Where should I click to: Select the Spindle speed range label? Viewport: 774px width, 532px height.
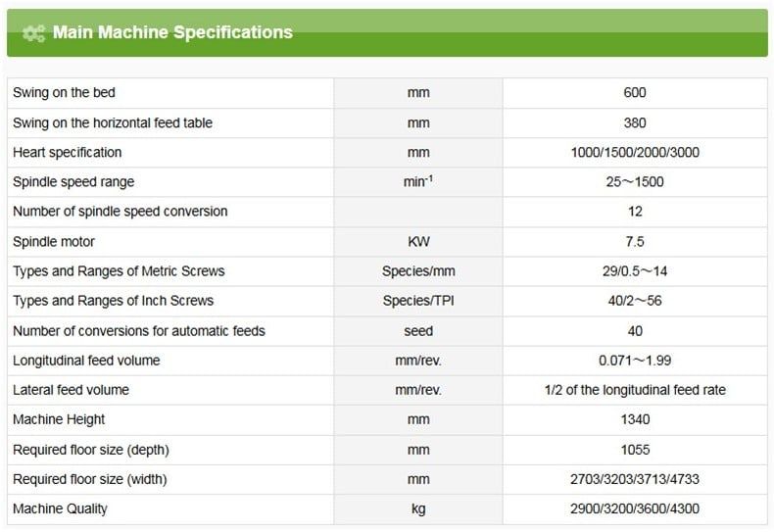pos(73,182)
